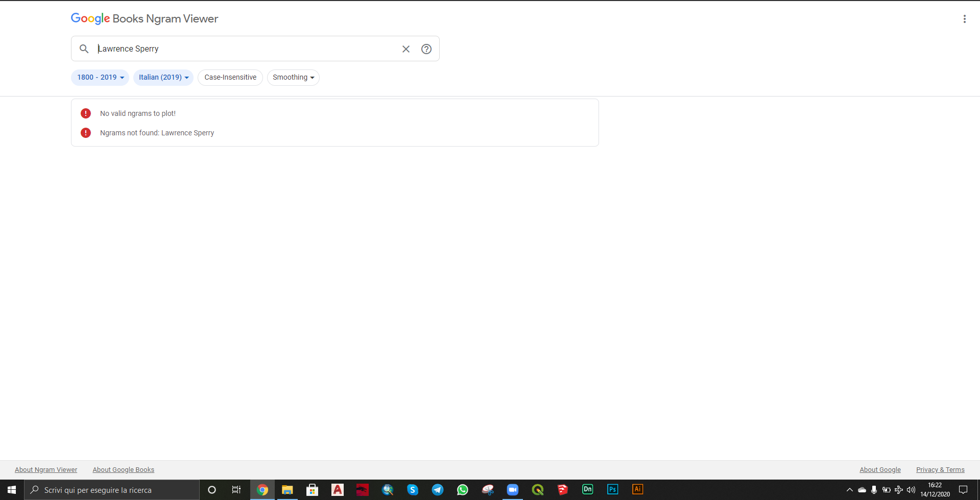Open the About Google footer link
This screenshot has width=980, height=500.
(880, 470)
